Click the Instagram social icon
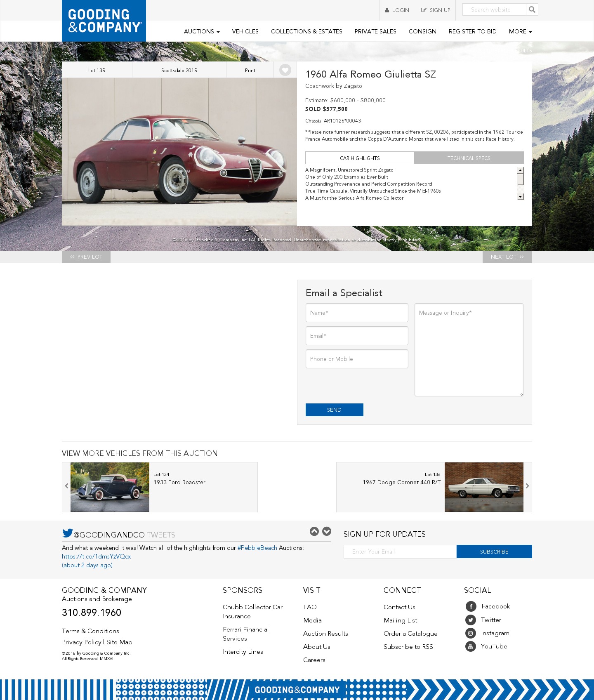Image resolution: width=594 pixels, height=700 pixels. pos(471,633)
